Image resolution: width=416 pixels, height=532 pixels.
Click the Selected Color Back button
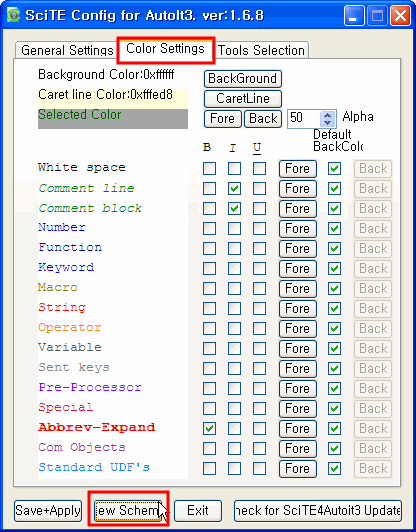(x=263, y=118)
